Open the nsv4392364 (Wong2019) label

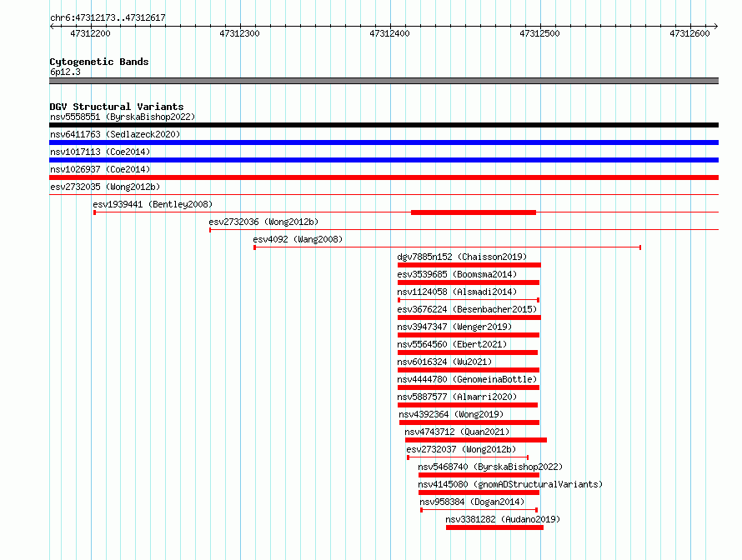[x=451, y=414]
